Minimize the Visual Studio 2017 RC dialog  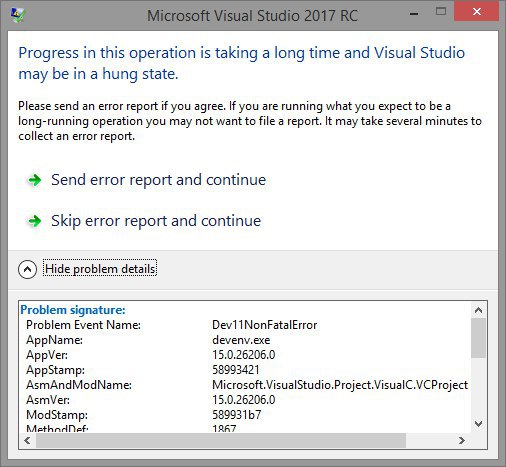coord(414,14)
